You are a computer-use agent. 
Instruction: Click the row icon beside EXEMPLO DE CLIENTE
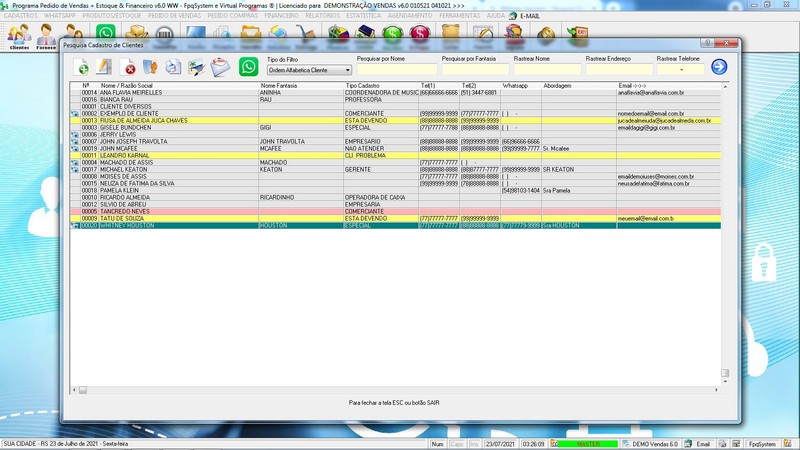[x=75, y=114]
